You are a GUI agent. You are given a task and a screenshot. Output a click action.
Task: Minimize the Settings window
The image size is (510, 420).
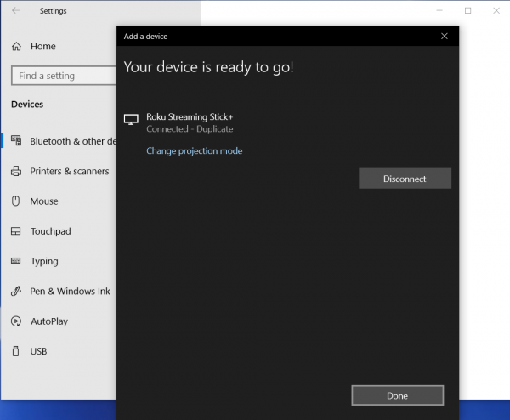point(439,10)
